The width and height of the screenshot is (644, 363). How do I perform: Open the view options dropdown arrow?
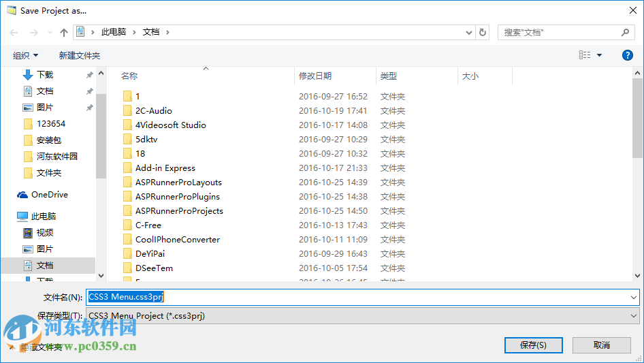(599, 55)
